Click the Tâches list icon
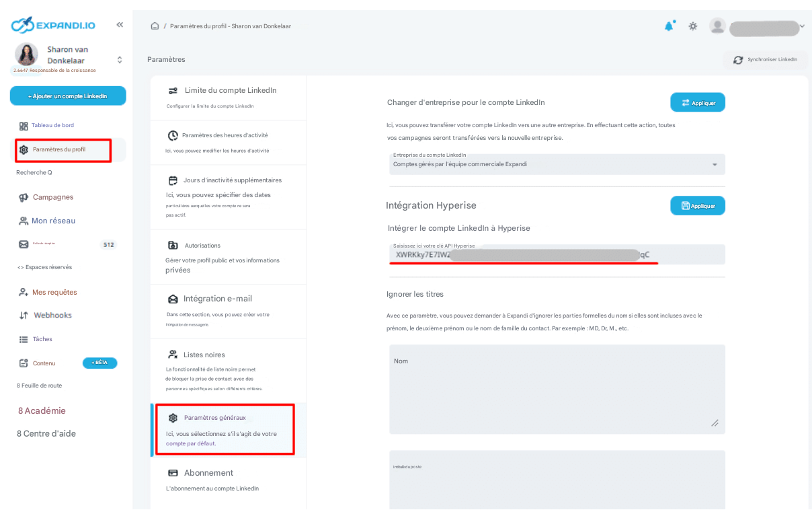The width and height of the screenshot is (812, 510). (24, 340)
